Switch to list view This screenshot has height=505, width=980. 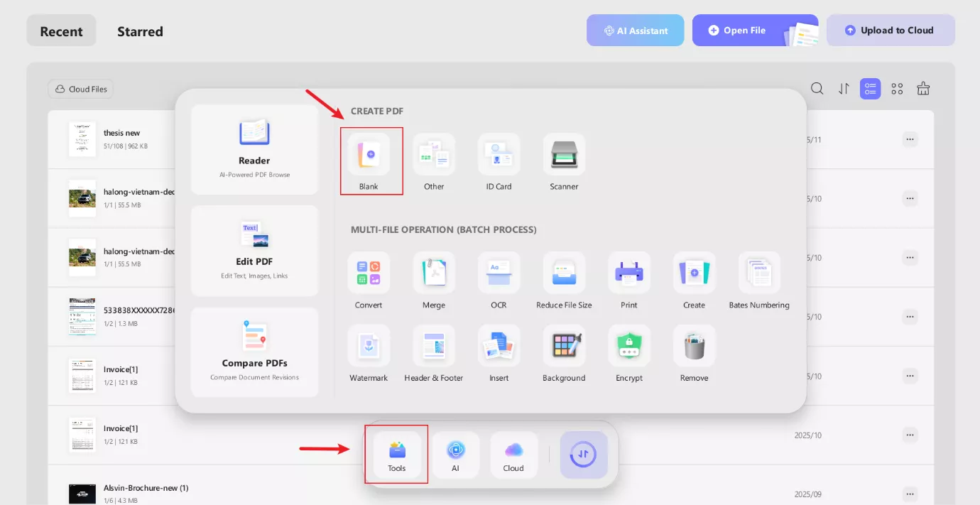point(870,89)
